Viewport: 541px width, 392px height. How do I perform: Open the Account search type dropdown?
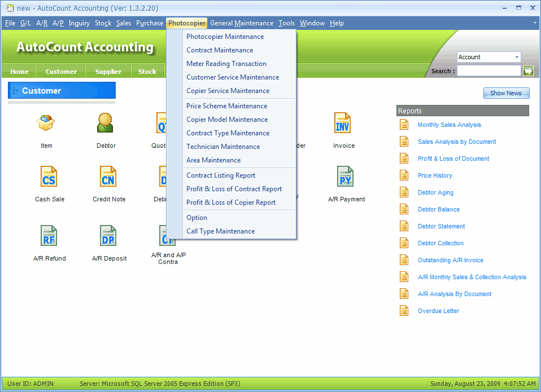pos(517,57)
